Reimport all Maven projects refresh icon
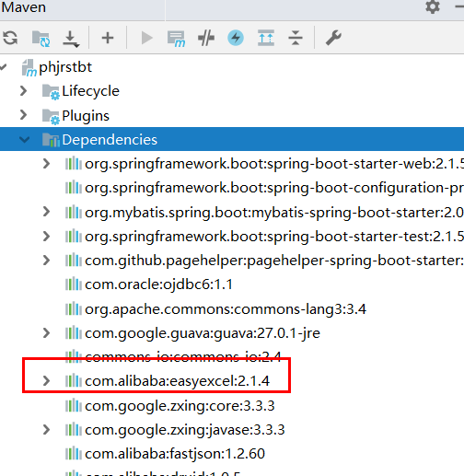This screenshot has height=476, width=464. [x=10, y=39]
